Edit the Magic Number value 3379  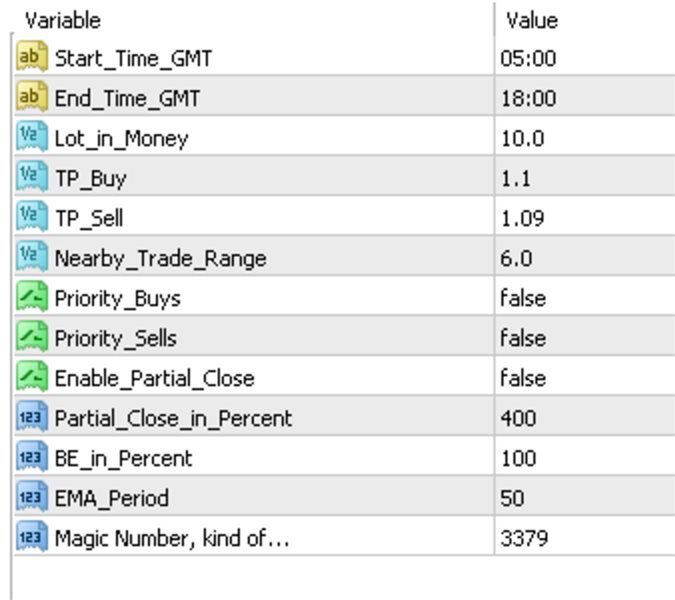click(524, 538)
